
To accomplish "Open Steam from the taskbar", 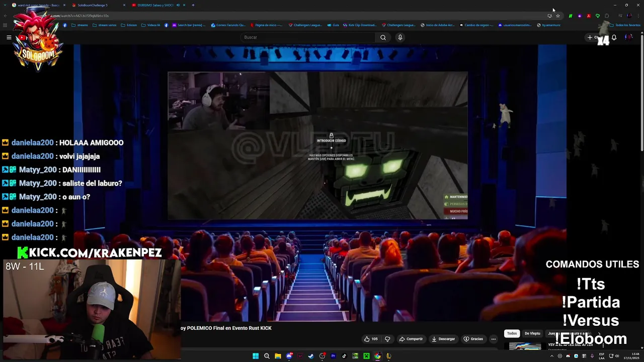I will pos(311,356).
